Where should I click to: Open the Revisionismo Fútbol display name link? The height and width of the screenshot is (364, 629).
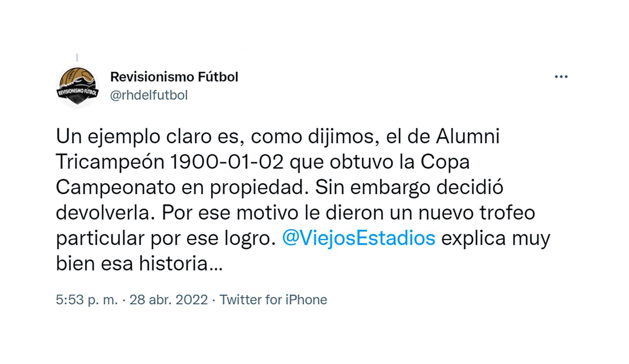pyautogui.click(x=174, y=77)
